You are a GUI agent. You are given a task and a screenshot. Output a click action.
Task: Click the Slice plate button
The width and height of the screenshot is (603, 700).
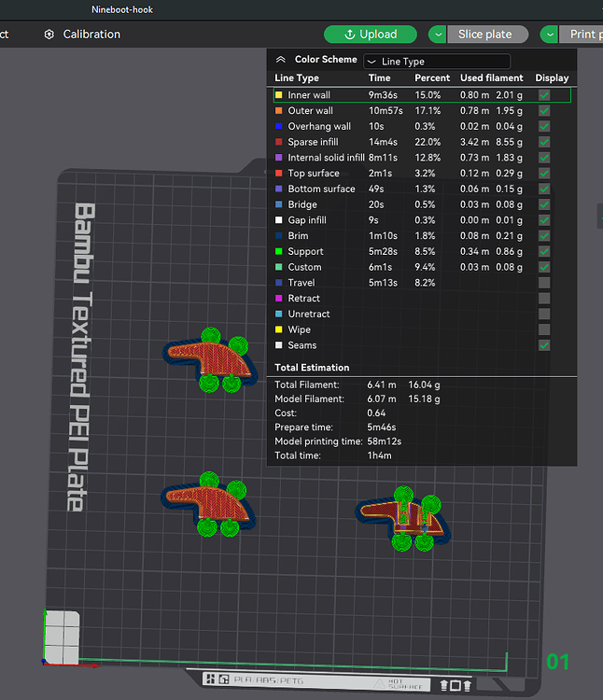(x=487, y=35)
